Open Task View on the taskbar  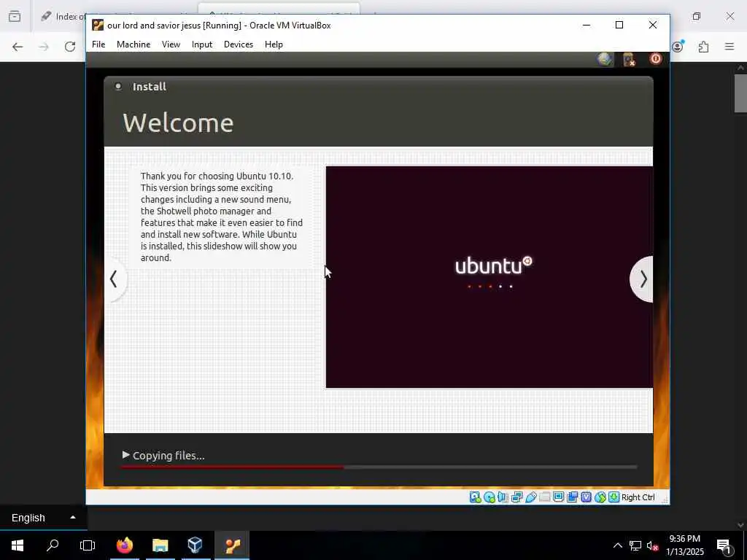pos(88,545)
